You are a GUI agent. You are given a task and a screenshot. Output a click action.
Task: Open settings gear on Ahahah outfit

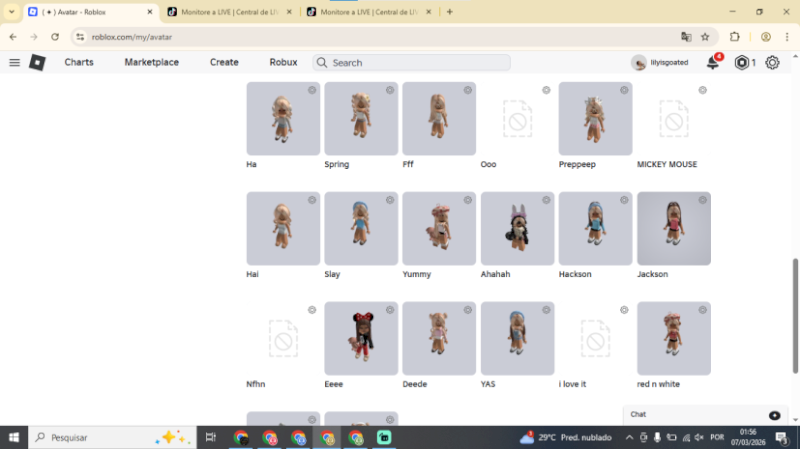pyautogui.click(x=546, y=200)
